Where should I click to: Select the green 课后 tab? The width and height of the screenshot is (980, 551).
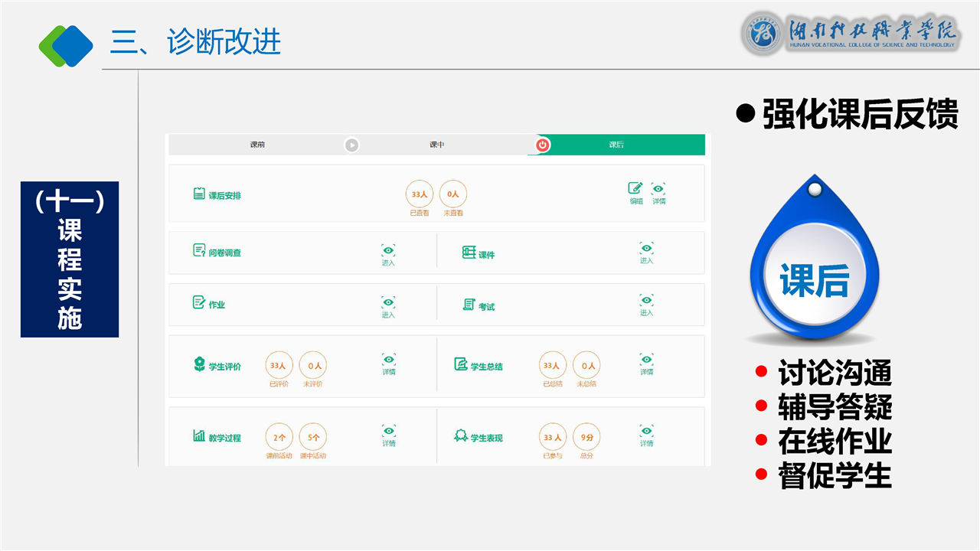tap(616, 145)
